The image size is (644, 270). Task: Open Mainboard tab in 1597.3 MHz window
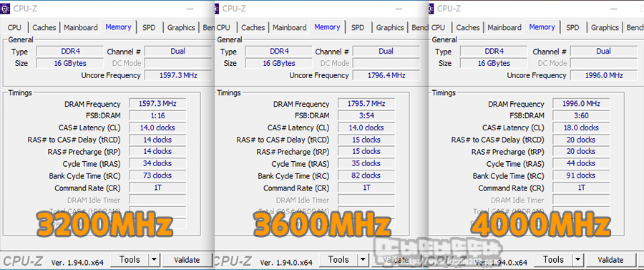pyautogui.click(x=80, y=27)
